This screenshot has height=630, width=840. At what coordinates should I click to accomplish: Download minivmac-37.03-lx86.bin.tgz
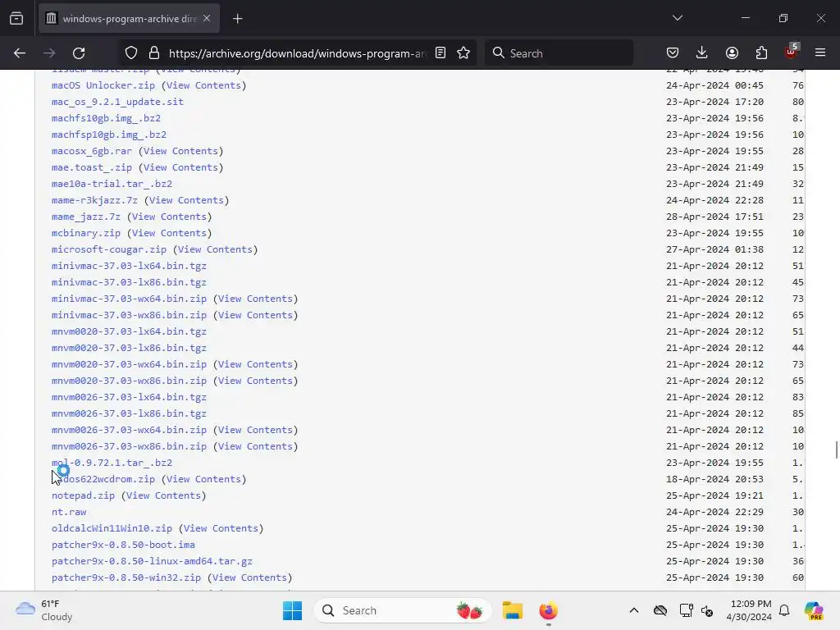(x=129, y=282)
